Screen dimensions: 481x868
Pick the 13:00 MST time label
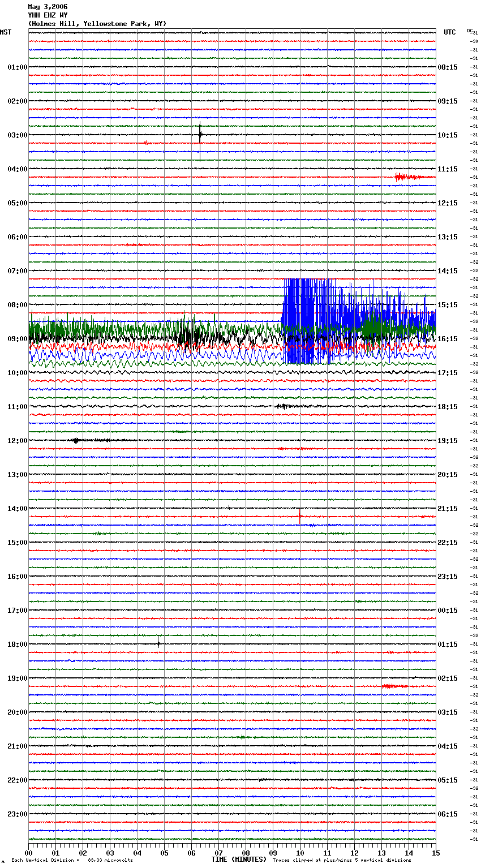coord(18,475)
